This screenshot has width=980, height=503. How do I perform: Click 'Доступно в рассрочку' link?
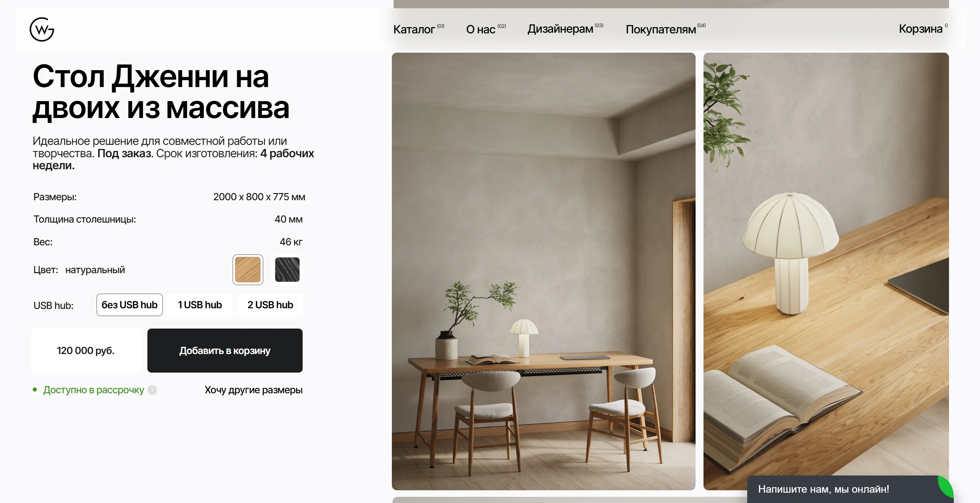[93, 390]
